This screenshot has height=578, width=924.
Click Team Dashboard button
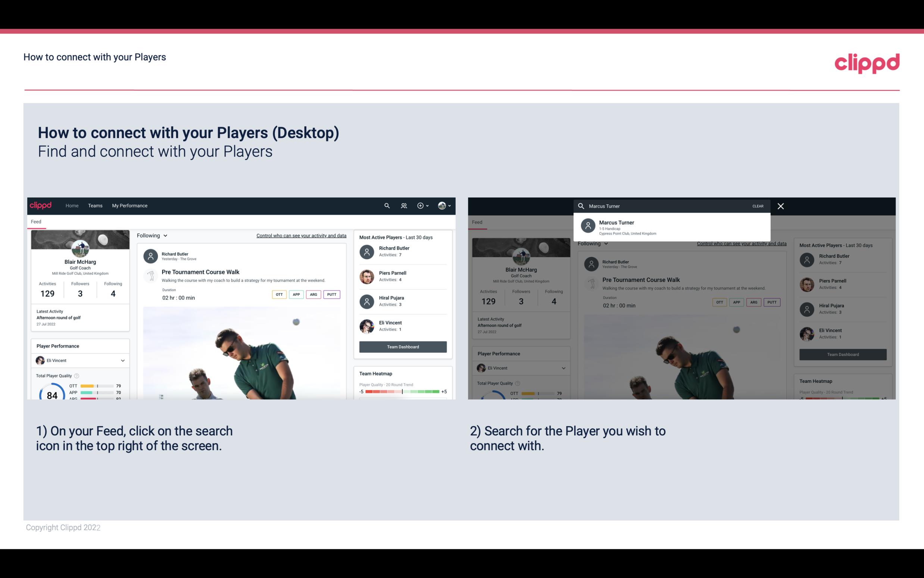(402, 346)
